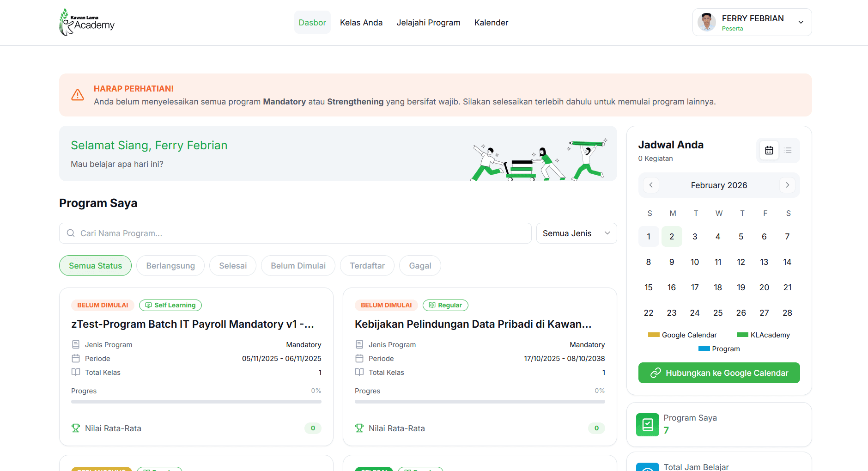Click the link icon on Google Calendar button
Viewport: 868px width, 471px height.
pyautogui.click(x=656, y=373)
